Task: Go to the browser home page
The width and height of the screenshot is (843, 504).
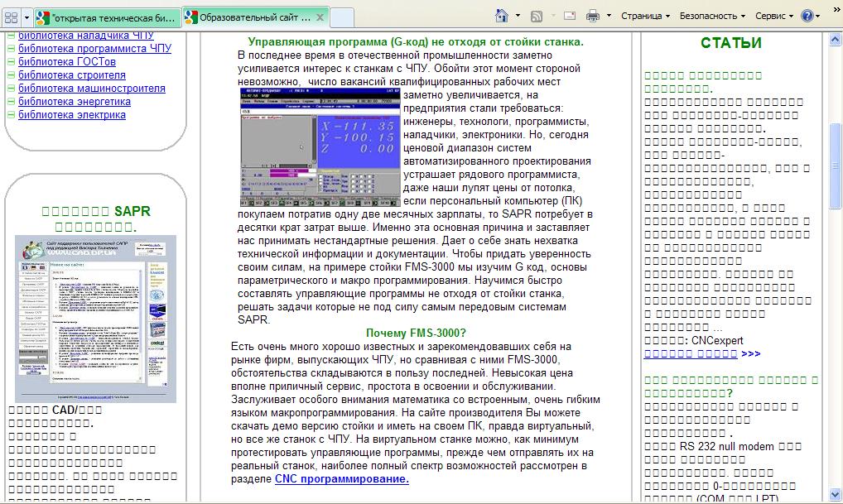Action: [x=502, y=16]
